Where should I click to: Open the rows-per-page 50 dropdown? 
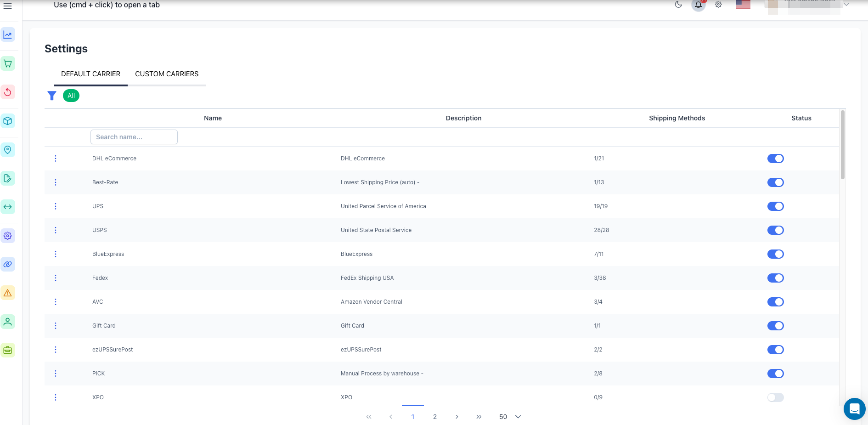tap(509, 417)
